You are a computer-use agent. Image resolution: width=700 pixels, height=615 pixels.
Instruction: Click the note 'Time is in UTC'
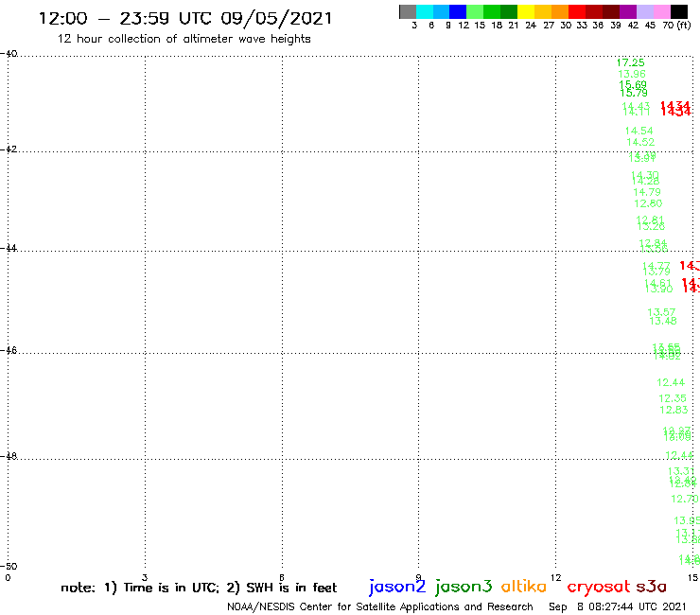171,588
